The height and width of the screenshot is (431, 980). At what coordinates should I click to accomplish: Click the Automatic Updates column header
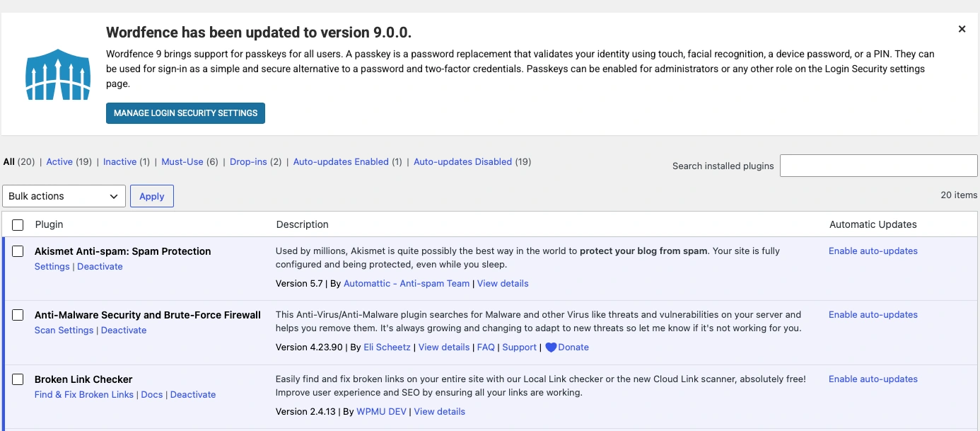873,224
